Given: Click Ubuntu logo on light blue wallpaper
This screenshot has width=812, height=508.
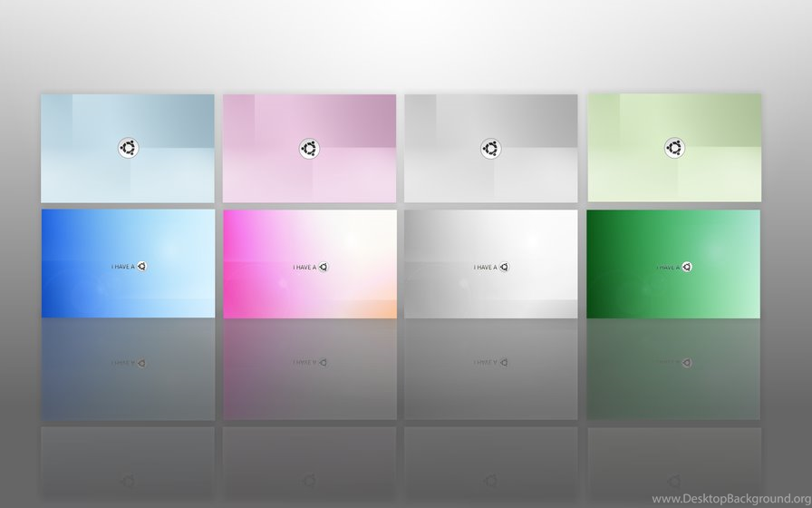Looking at the screenshot, I should [128, 148].
